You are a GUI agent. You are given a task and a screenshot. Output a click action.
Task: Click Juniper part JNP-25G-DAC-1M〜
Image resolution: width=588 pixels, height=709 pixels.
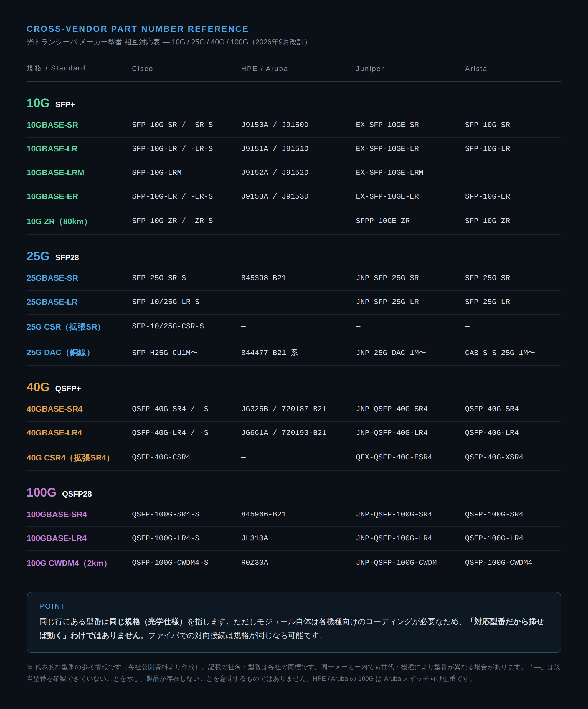[x=391, y=353]
